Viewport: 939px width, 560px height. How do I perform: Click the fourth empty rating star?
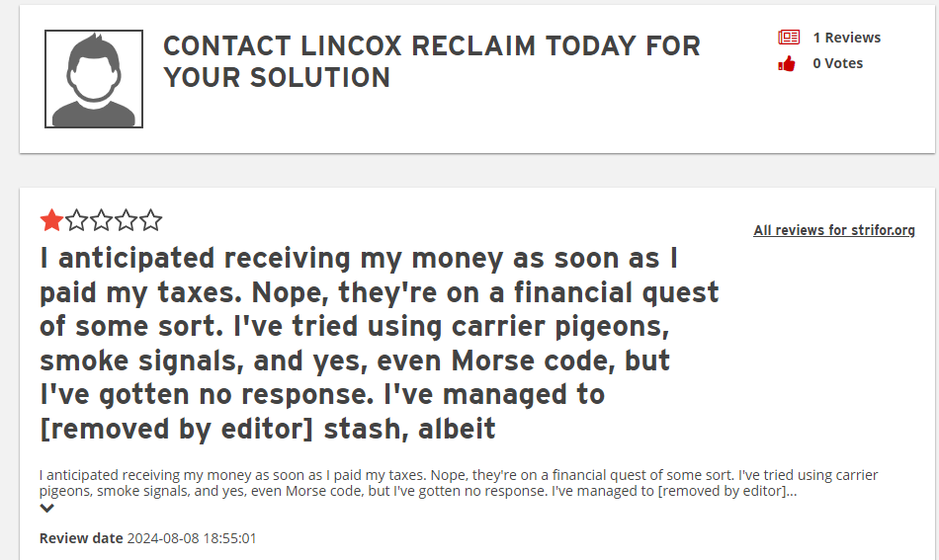126,220
